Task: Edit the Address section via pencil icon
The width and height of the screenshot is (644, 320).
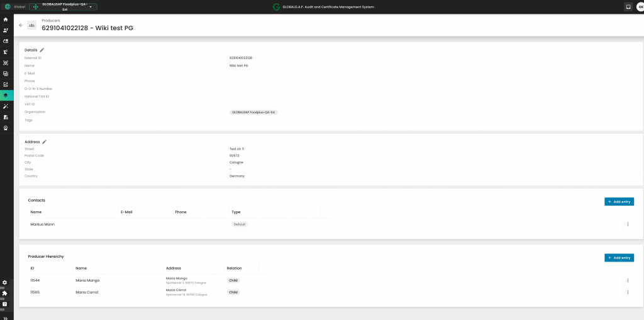Action: tap(44, 142)
